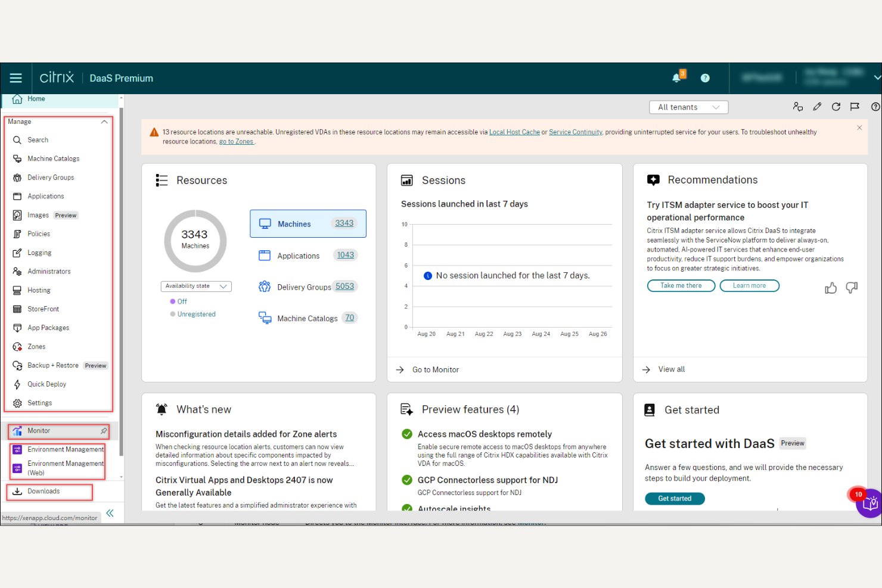
Task: Open the chat assistant floating icon
Action: click(870, 504)
